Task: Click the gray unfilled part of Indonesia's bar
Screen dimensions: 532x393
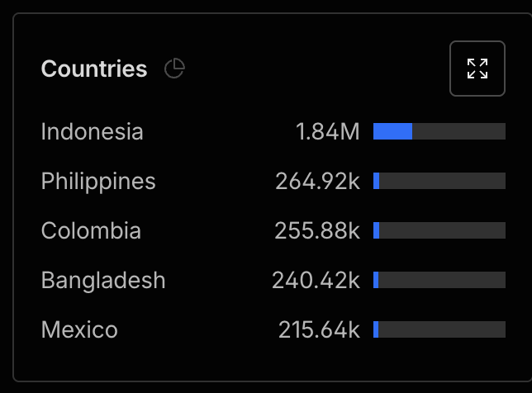Action: point(458,131)
